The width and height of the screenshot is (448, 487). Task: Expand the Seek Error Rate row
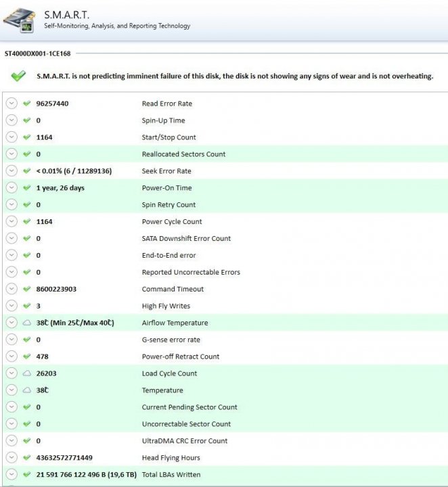pyautogui.click(x=12, y=171)
